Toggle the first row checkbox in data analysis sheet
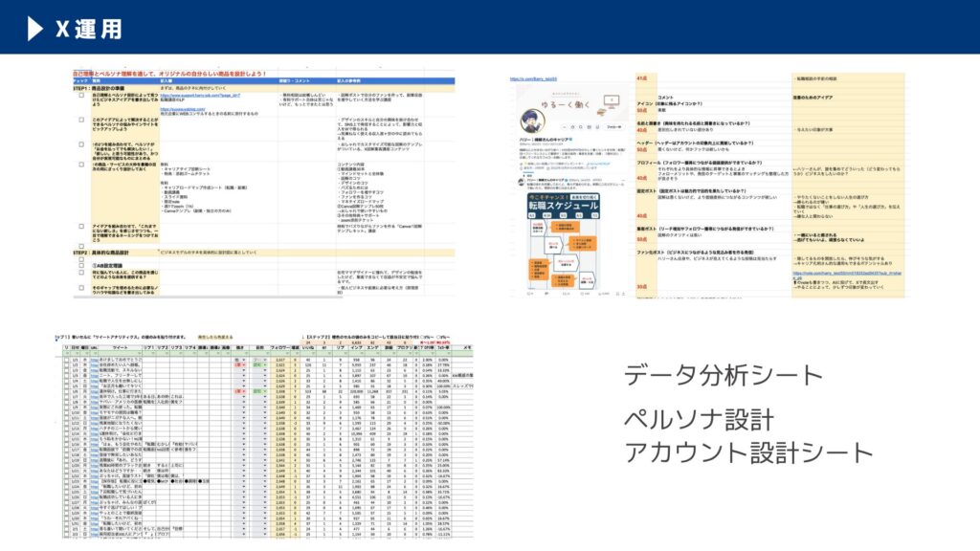 (x=66, y=358)
